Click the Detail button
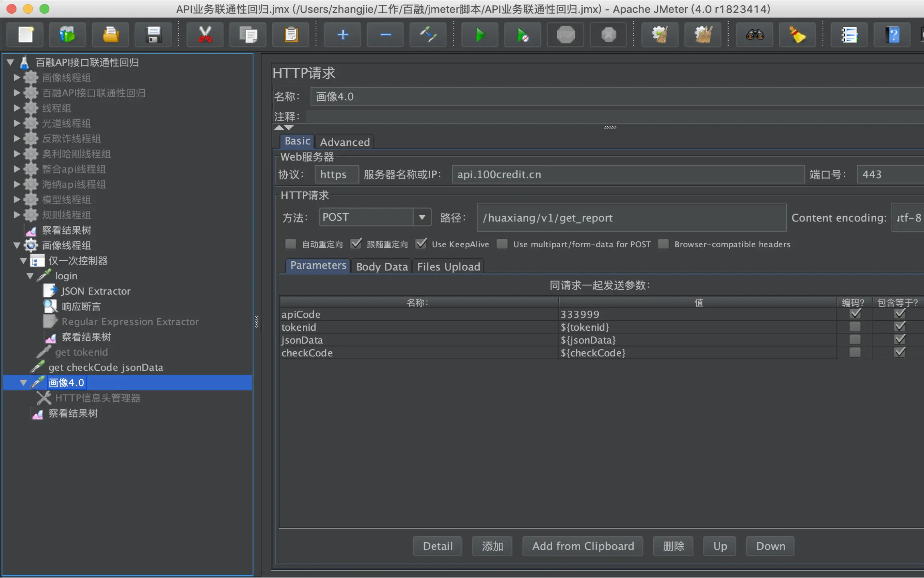 click(438, 546)
